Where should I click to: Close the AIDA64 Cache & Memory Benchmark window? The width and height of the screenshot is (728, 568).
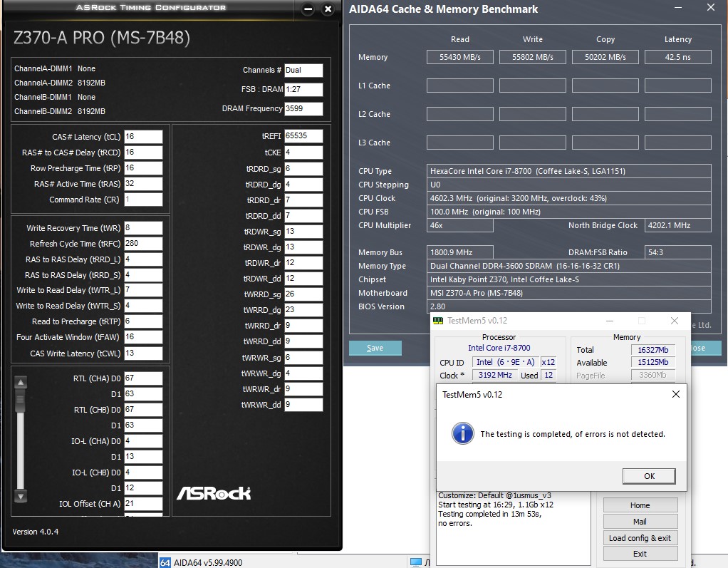(710, 7)
